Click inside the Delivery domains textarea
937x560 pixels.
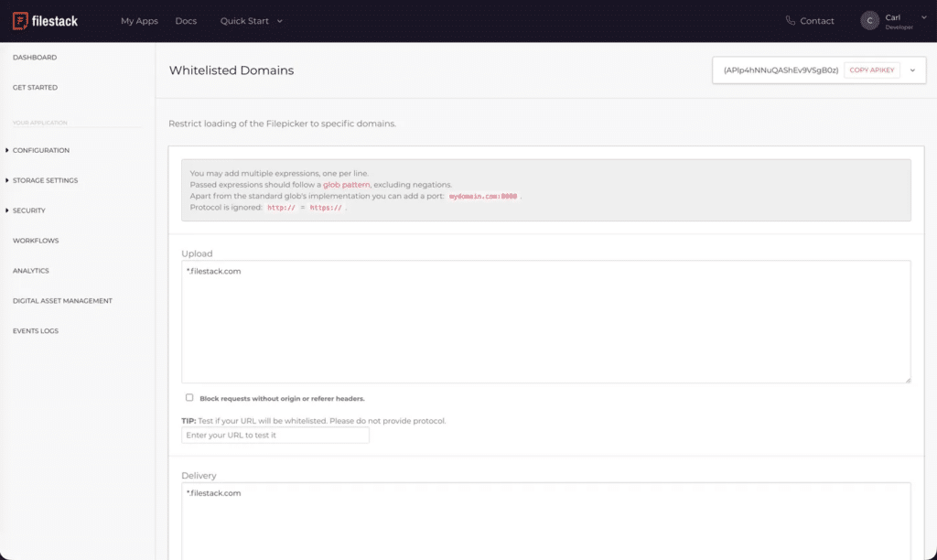(546, 522)
